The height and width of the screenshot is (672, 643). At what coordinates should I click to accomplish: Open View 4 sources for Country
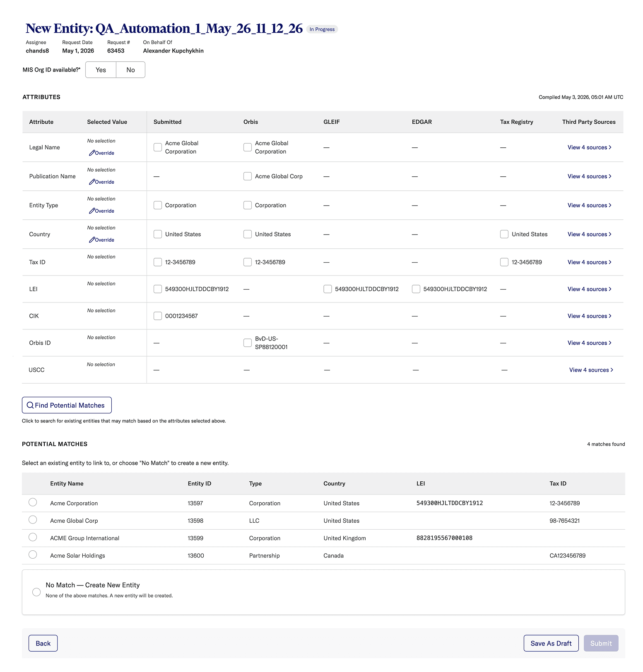click(x=589, y=234)
